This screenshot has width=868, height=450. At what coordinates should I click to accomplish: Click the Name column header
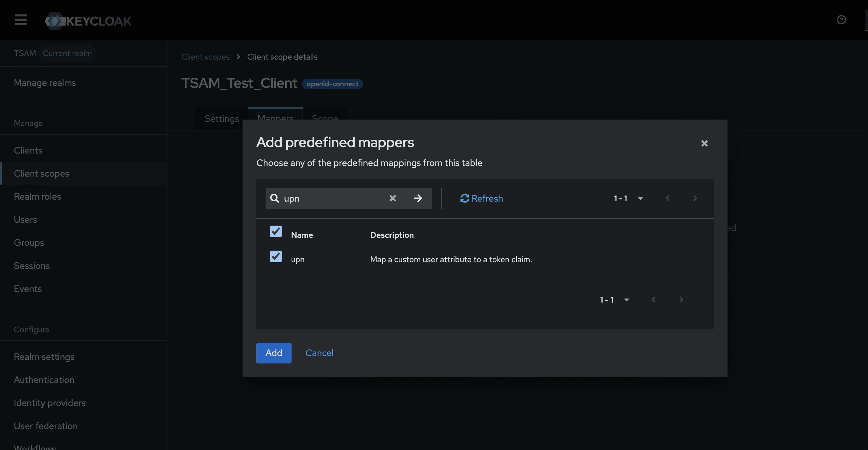[302, 235]
